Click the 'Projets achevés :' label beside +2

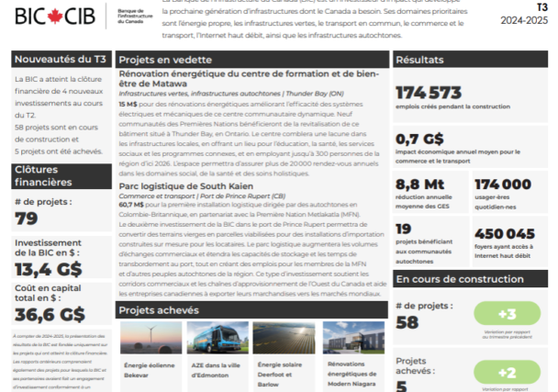[416, 366]
